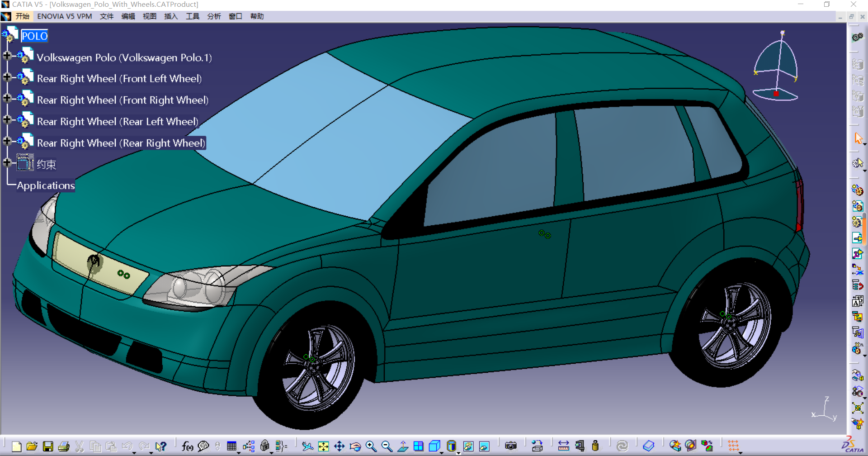The height and width of the screenshot is (456, 868).
Task: Open the 编辑 Edit menu
Action: (128, 16)
